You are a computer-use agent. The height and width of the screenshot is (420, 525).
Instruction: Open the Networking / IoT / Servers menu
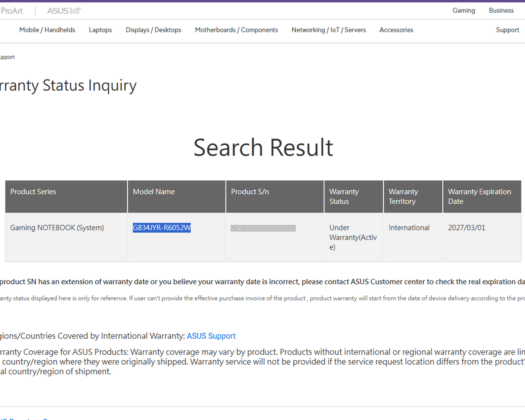329,30
